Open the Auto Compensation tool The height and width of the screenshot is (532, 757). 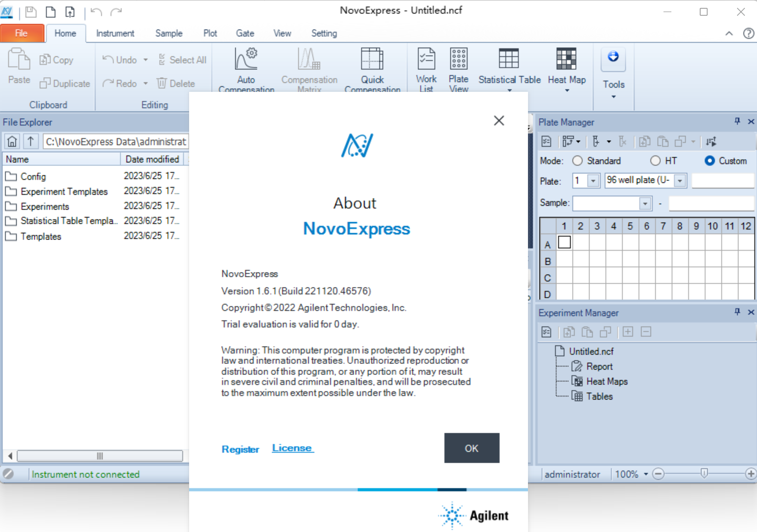pos(246,67)
